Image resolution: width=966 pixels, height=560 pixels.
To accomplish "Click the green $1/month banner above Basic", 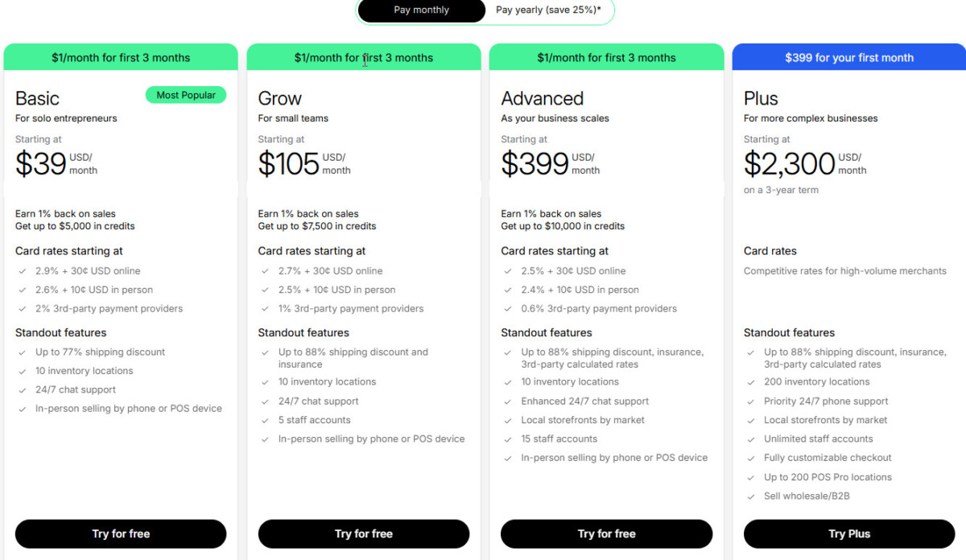I will pyautogui.click(x=121, y=58).
